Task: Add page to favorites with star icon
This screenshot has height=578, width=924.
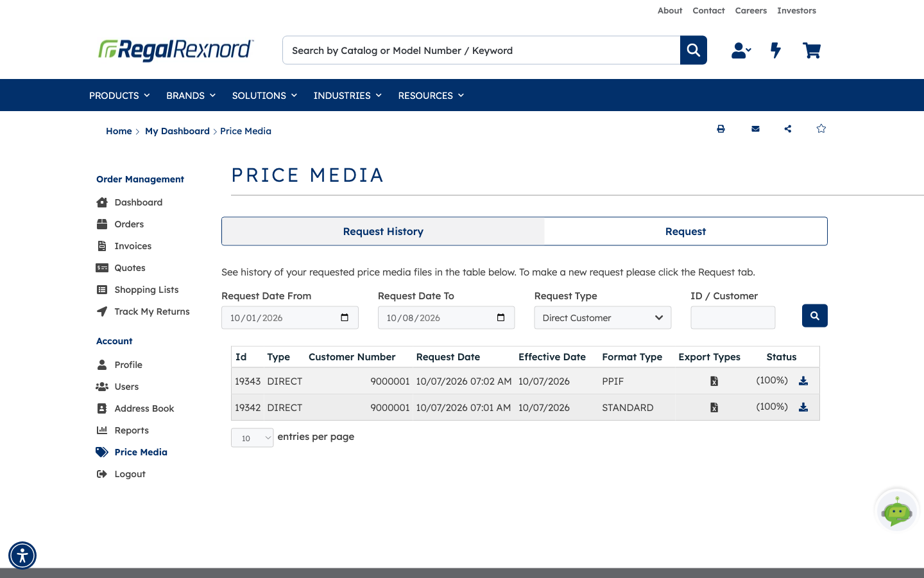Action: pyautogui.click(x=821, y=128)
